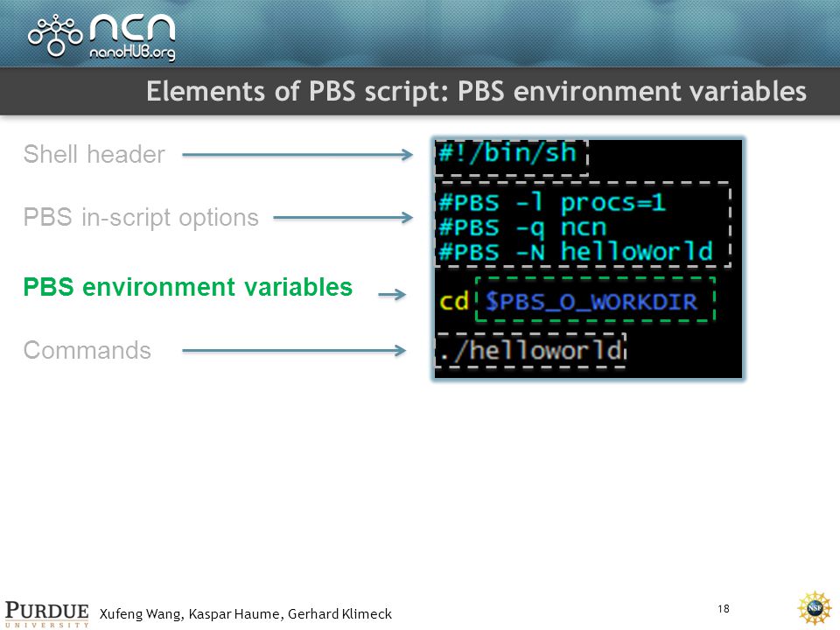Click the '$PBS_O_WORKDIR' variable
The width and height of the screenshot is (840, 630).
click(591, 302)
